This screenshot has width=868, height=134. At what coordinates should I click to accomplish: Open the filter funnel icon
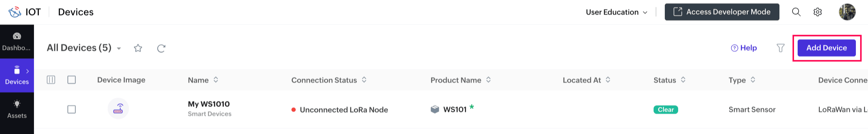(780, 48)
